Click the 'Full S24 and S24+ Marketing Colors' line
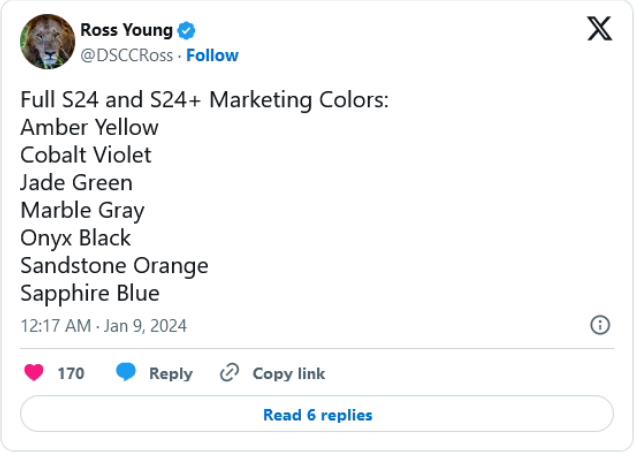 point(204,100)
